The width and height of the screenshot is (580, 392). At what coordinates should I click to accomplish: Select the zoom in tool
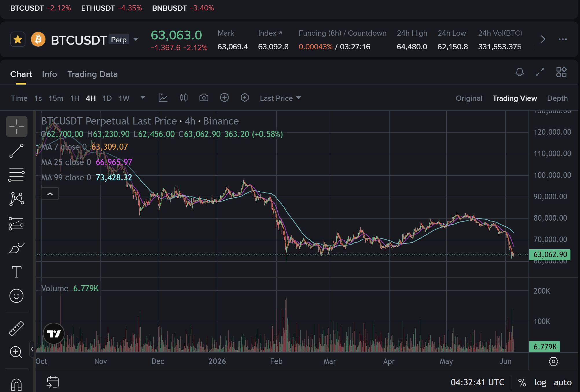[x=16, y=352]
